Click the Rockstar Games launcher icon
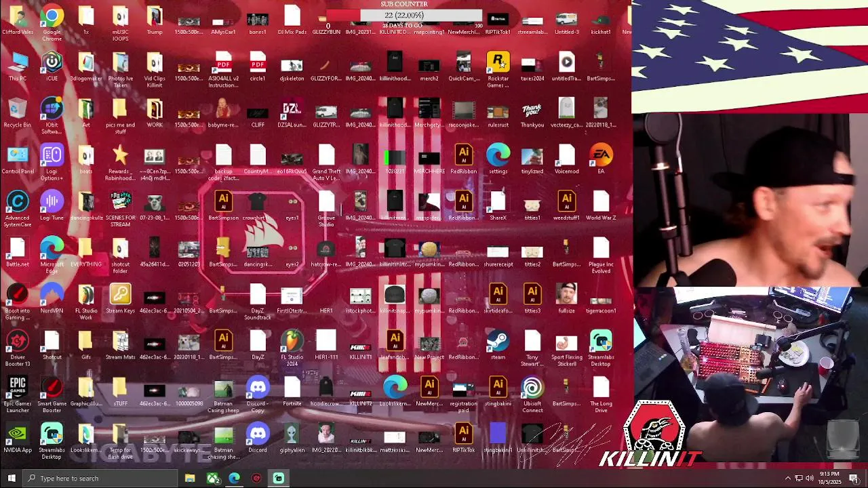Viewport: 868px width, 488px height. (x=498, y=68)
